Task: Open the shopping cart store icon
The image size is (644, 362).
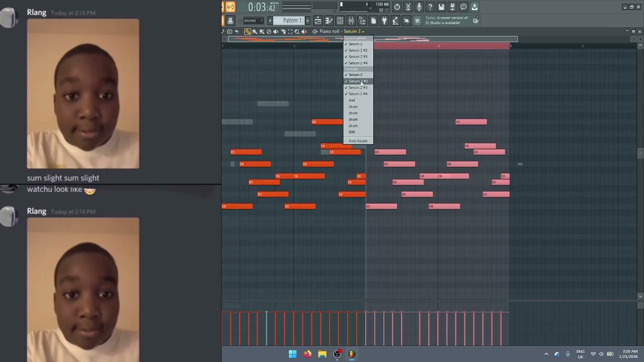Action: 417,21
